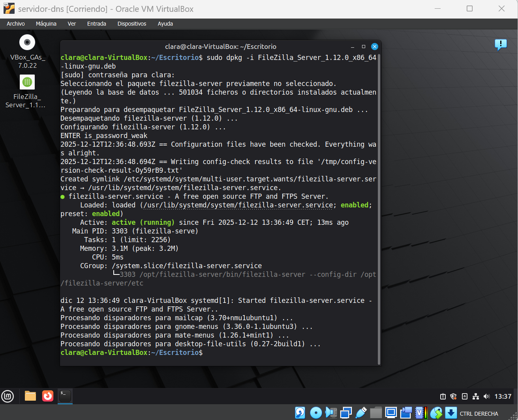Open the update manager shield icon
This screenshot has width=518, height=420.
point(454,396)
